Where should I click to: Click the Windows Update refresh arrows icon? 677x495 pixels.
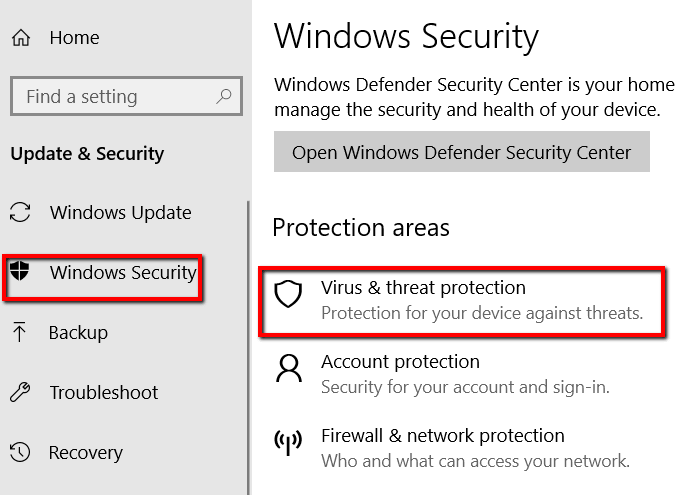tap(20, 213)
